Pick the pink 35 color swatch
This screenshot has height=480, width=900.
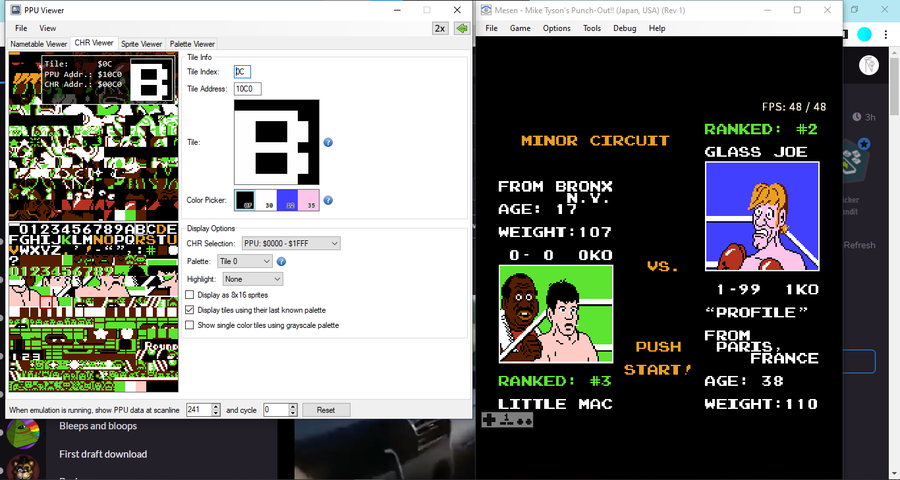(309, 200)
